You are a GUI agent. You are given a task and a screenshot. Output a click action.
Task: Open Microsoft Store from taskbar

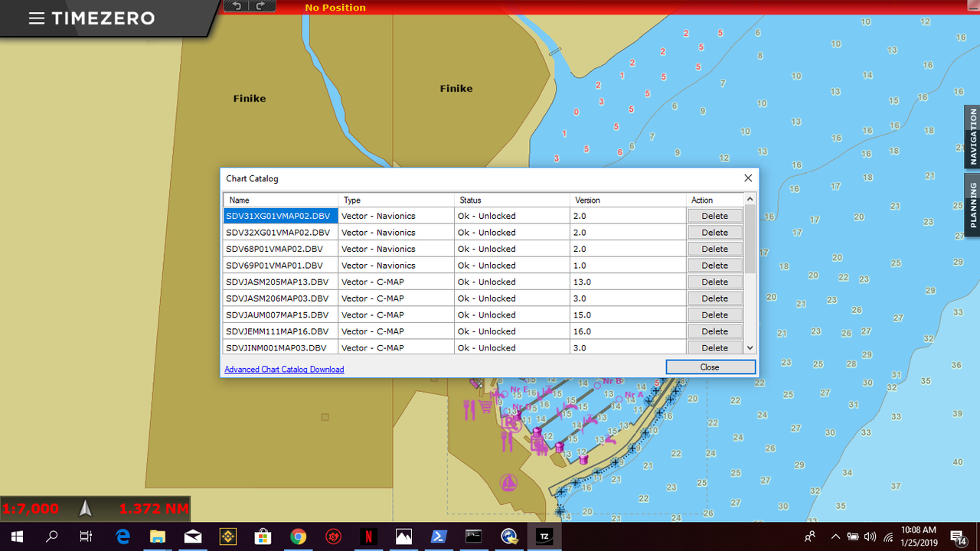pyautogui.click(x=263, y=536)
